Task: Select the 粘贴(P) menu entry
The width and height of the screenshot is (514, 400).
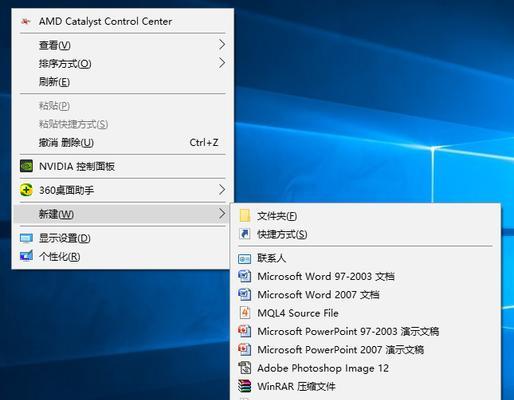Action: pyautogui.click(x=123, y=106)
